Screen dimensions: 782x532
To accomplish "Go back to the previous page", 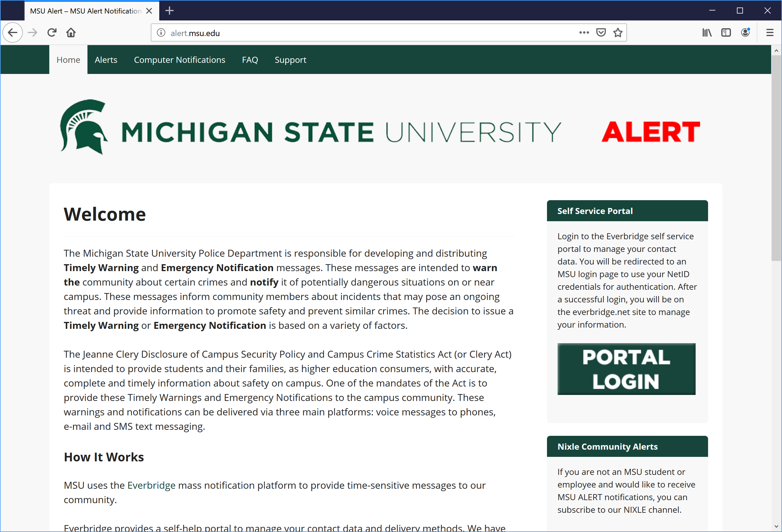I will 12,33.
